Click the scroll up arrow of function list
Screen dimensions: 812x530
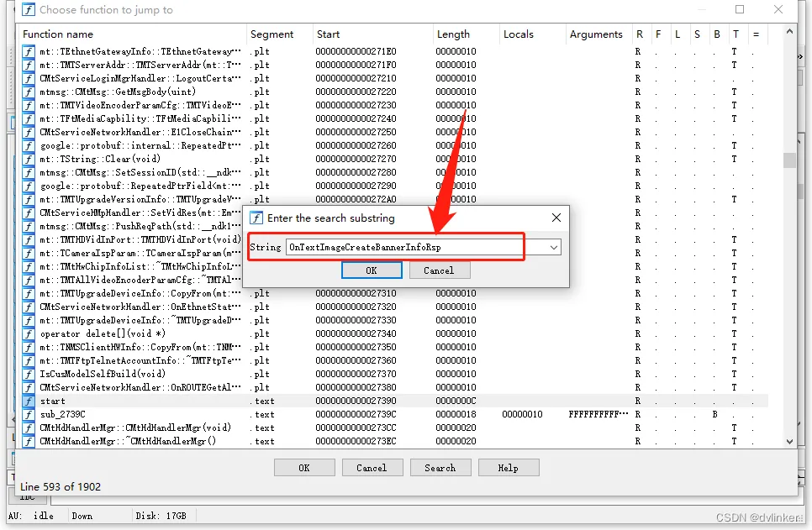pyautogui.click(x=790, y=32)
